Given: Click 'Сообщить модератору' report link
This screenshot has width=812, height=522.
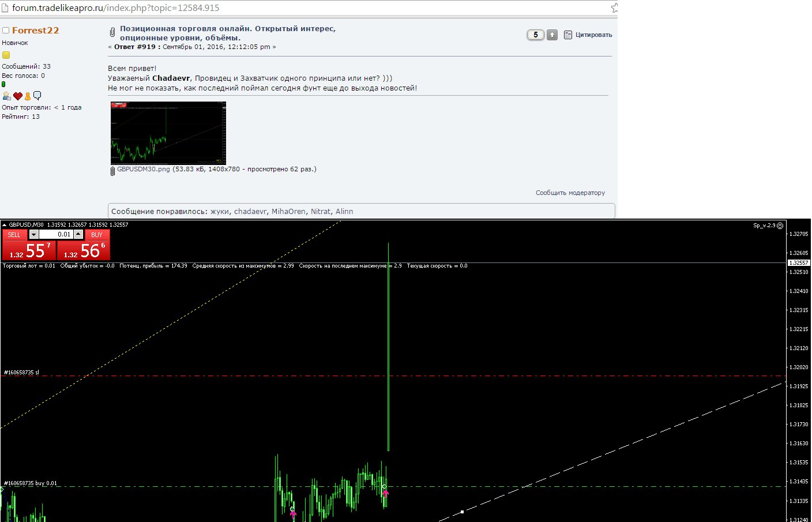Looking at the screenshot, I should tap(570, 193).
